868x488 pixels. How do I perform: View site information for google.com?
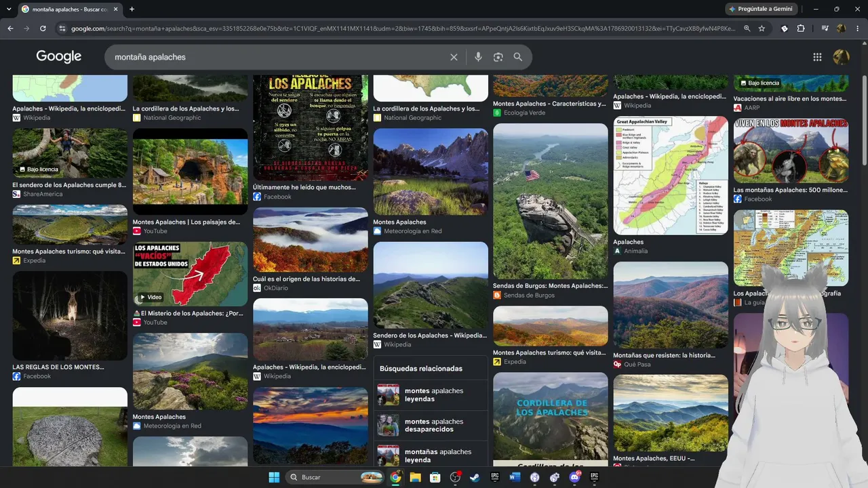[x=62, y=28]
